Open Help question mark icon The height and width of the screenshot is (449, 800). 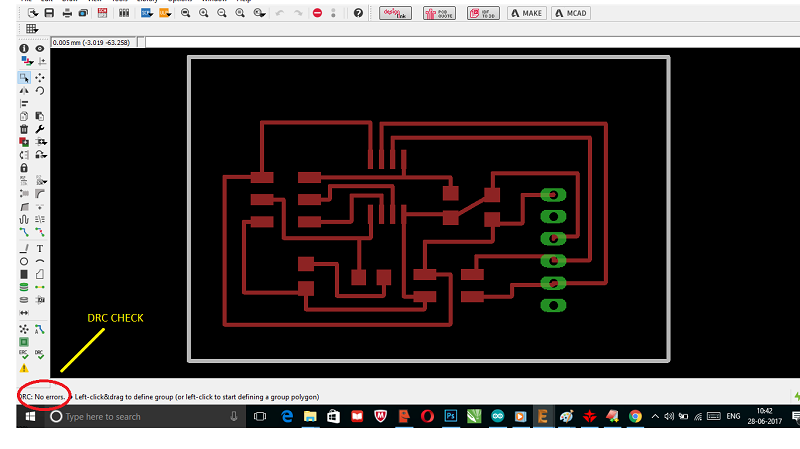pos(358,13)
